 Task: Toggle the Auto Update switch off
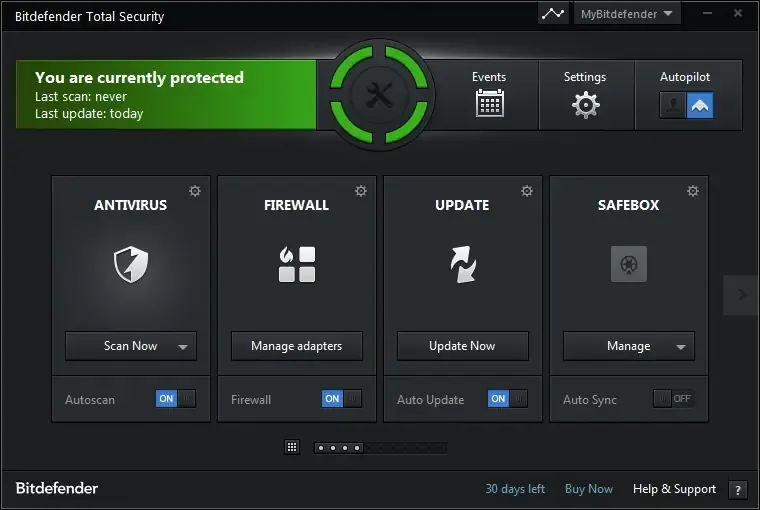click(507, 398)
